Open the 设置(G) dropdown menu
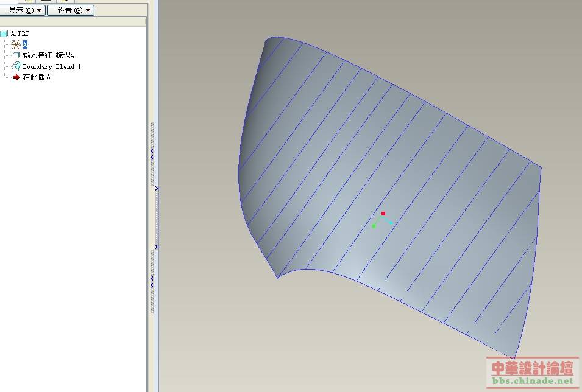The width and height of the screenshot is (582, 392). pos(71,10)
